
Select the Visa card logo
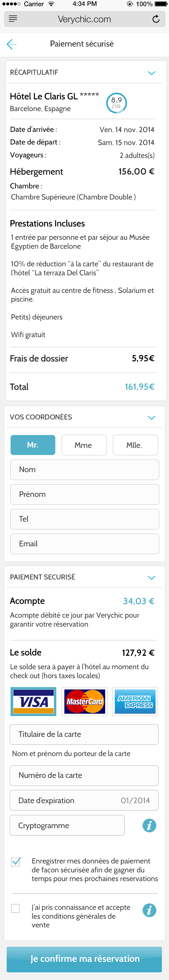[x=34, y=701]
